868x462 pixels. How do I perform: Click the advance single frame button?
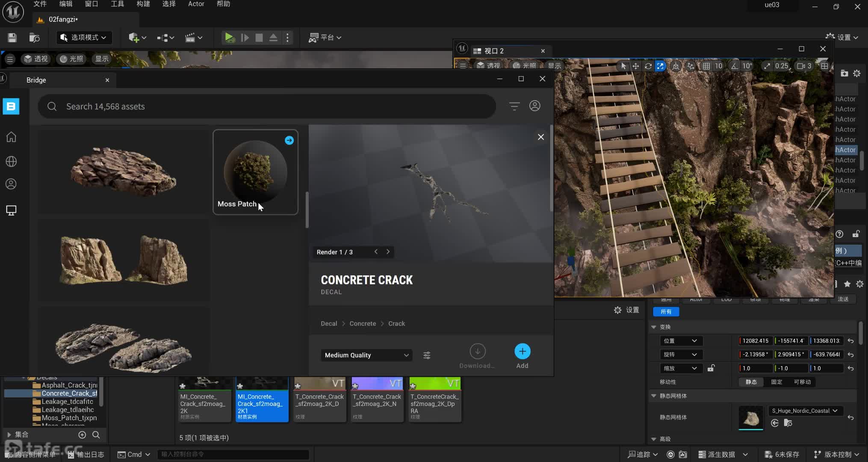[245, 38]
